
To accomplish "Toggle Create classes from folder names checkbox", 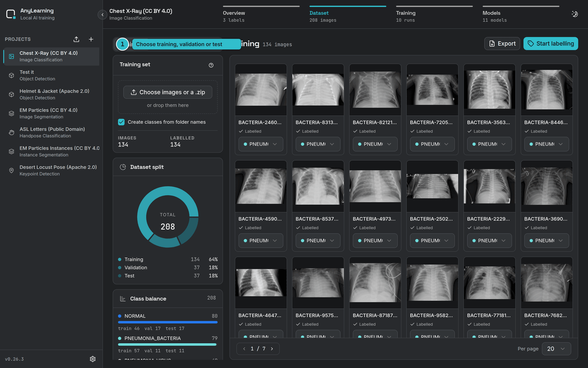I will pos(121,122).
